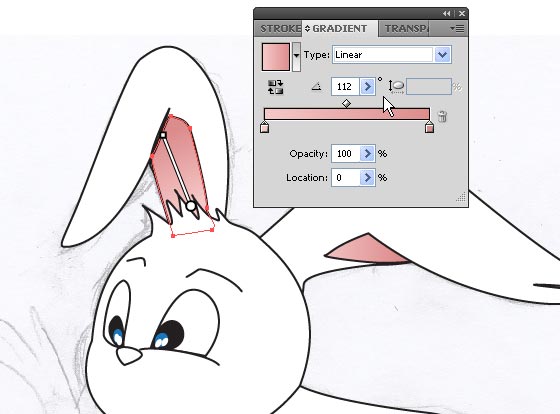Select the Gradient tab

[x=339, y=29]
